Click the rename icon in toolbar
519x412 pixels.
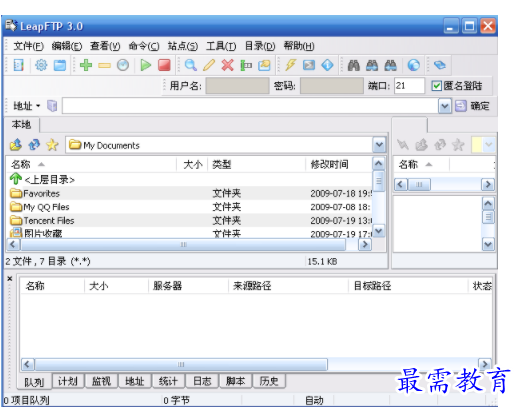coord(246,65)
